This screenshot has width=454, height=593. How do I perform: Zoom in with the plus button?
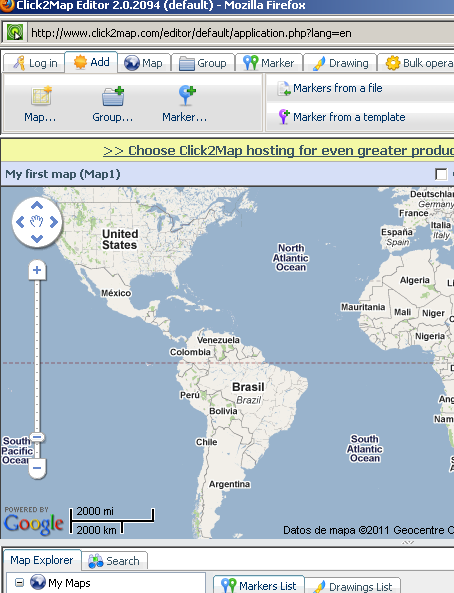pyautogui.click(x=37, y=270)
